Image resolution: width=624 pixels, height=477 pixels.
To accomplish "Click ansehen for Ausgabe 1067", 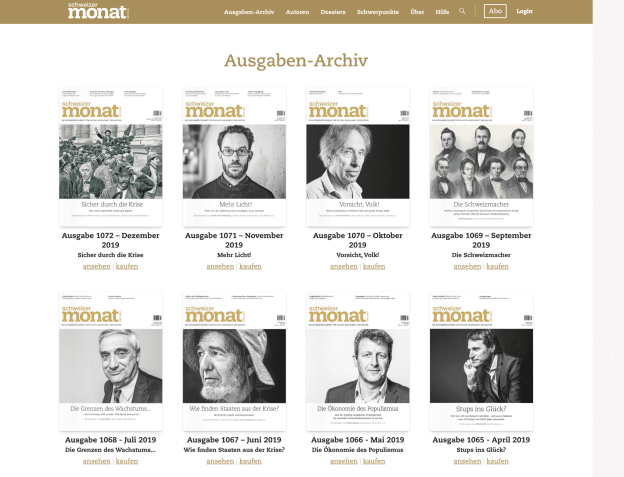I will pyautogui.click(x=220, y=461).
